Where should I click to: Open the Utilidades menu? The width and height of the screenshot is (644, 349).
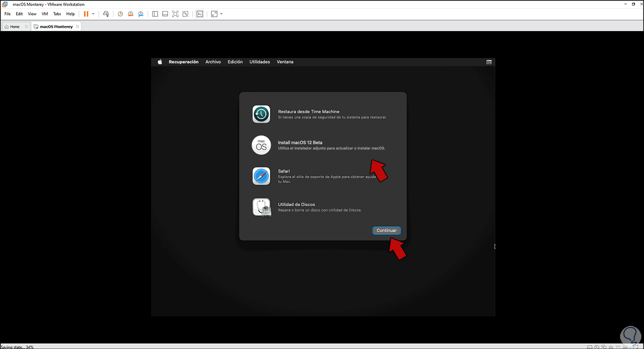click(x=260, y=62)
